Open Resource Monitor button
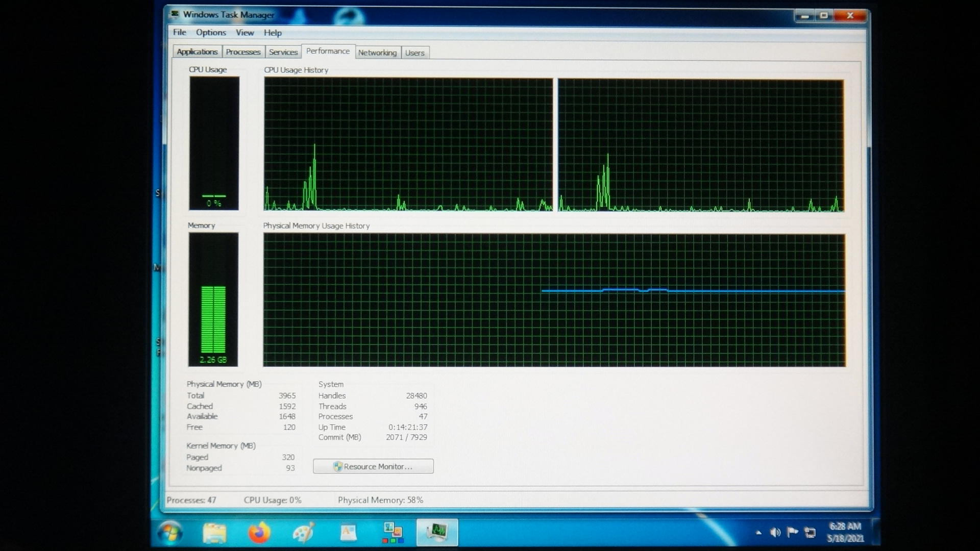Viewport: 980px width, 551px height. pyautogui.click(x=373, y=466)
